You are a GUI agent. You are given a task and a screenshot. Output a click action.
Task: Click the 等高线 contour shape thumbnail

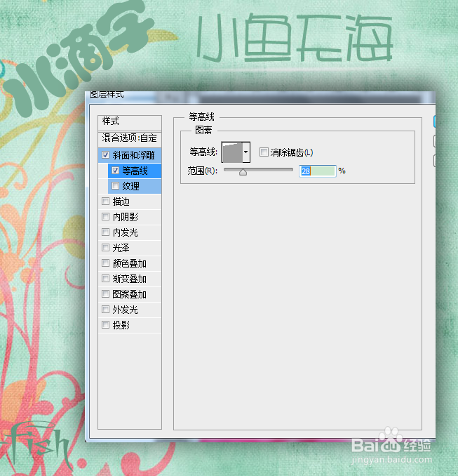pos(232,152)
